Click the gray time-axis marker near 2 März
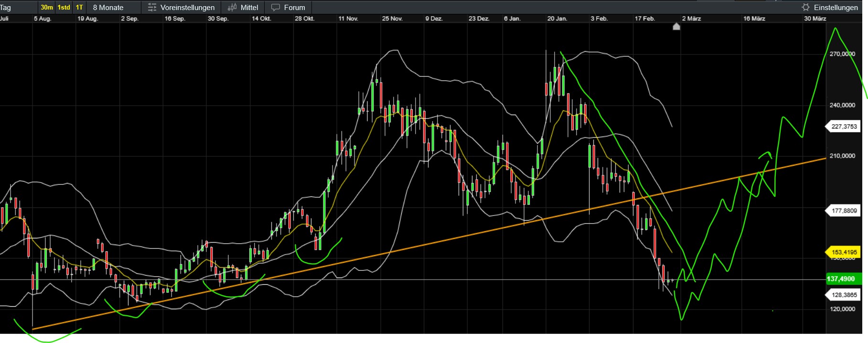The image size is (868, 343). (676, 27)
